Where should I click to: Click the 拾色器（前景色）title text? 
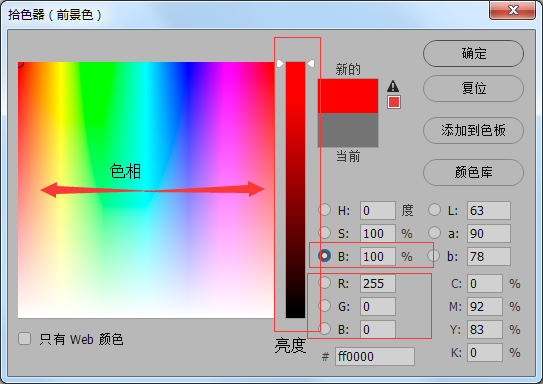pyautogui.click(x=55, y=15)
